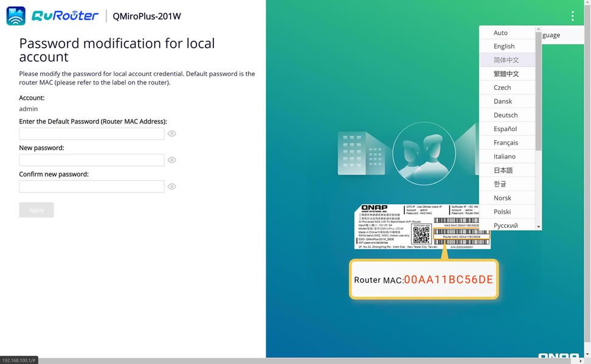Choose Polski language option
This screenshot has height=364, width=591.
pos(507,211)
